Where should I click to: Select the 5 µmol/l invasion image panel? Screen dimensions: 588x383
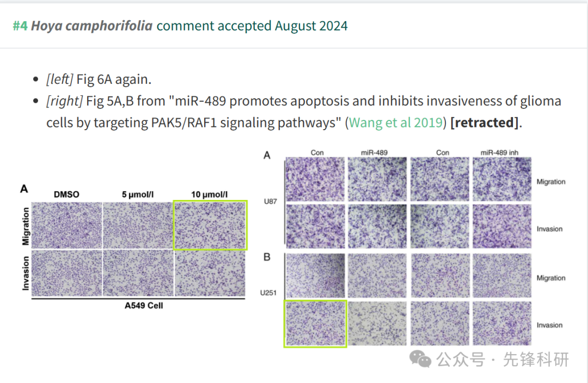138,273
